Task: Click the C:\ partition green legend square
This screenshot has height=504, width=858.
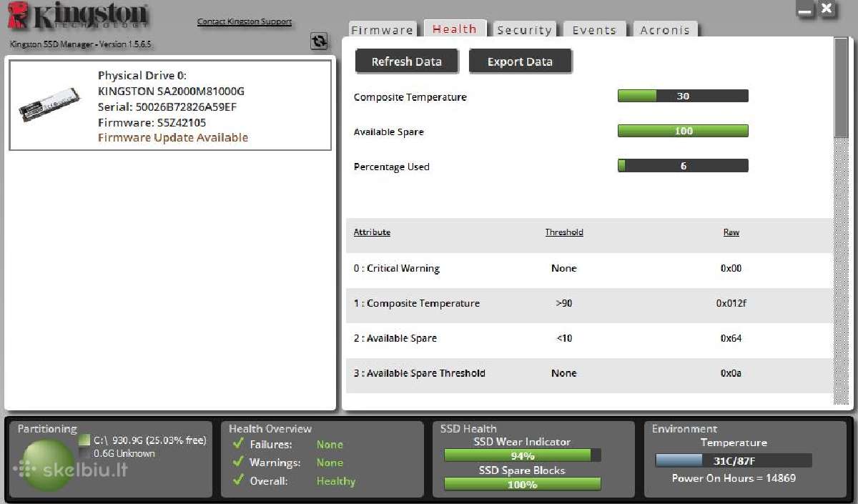Action: pos(84,440)
